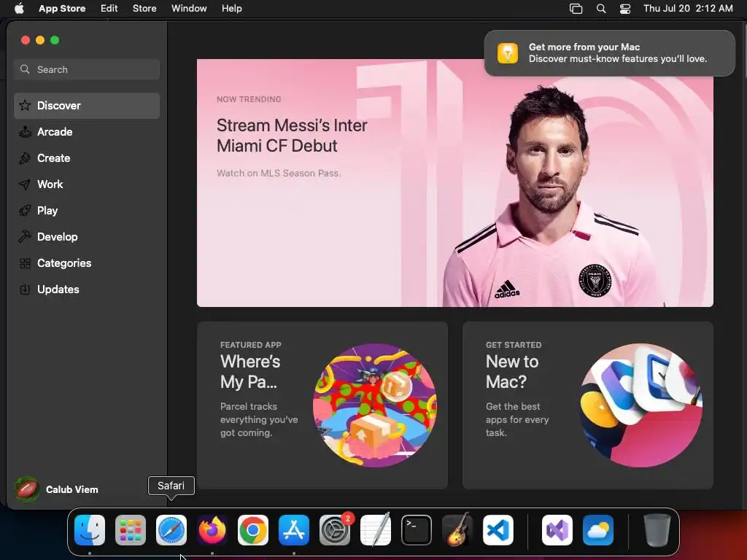The height and width of the screenshot is (560, 747).
Task: Launch Google Chrome from the Dock
Action: pyautogui.click(x=253, y=530)
